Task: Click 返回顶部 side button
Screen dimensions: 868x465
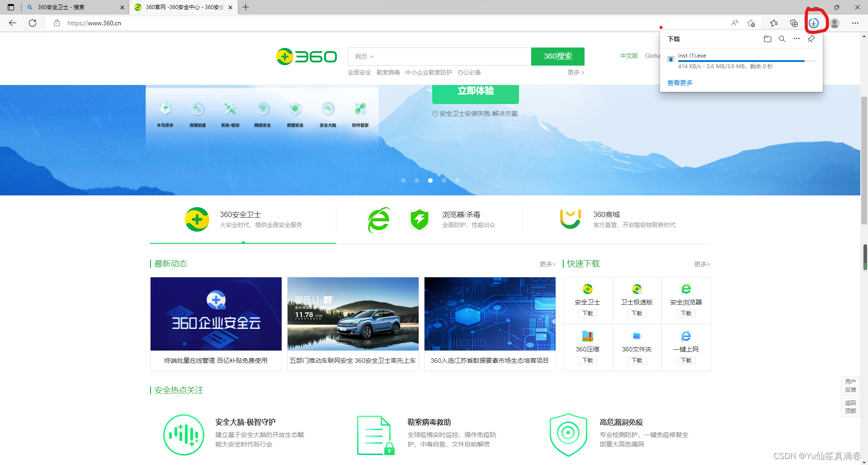Action: tap(850, 407)
